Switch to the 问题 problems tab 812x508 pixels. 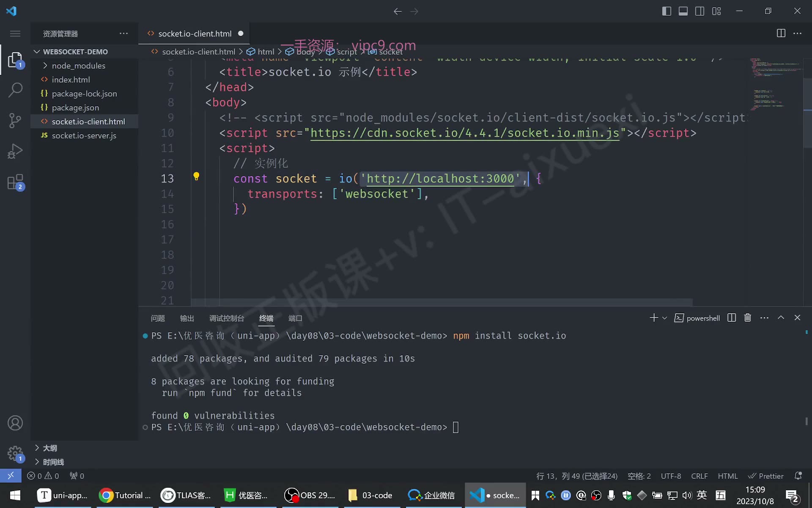pos(158,318)
